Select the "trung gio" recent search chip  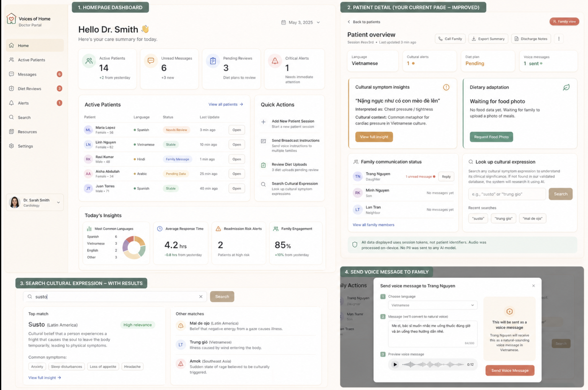pos(503,219)
